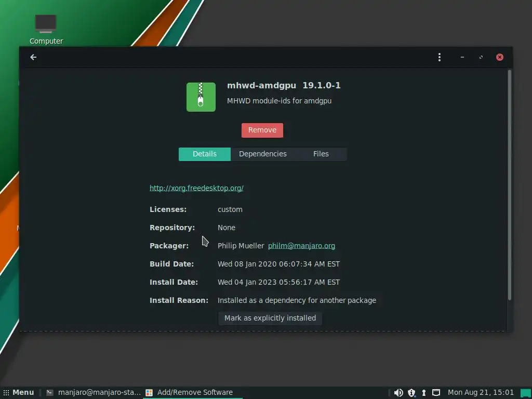
Task: Select Add/Remove Software taskbar entry
Action: point(193,393)
